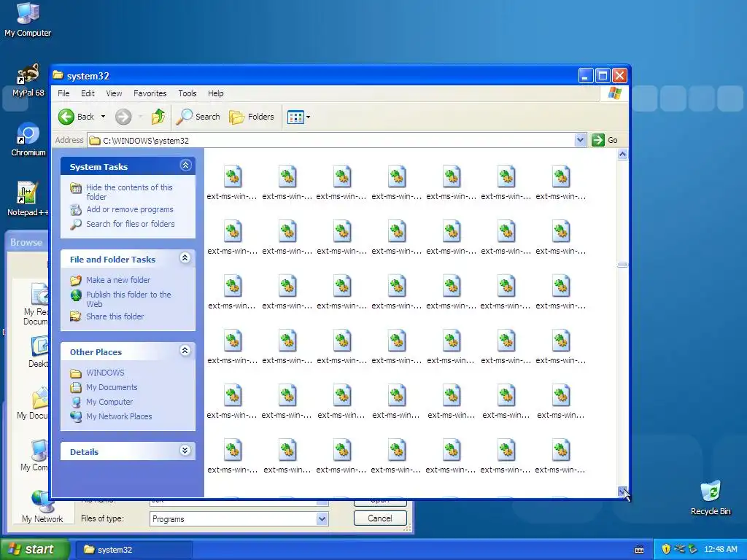Click Hide the contents of this folder
Viewport: 747px width, 560px height.
[129, 192]
